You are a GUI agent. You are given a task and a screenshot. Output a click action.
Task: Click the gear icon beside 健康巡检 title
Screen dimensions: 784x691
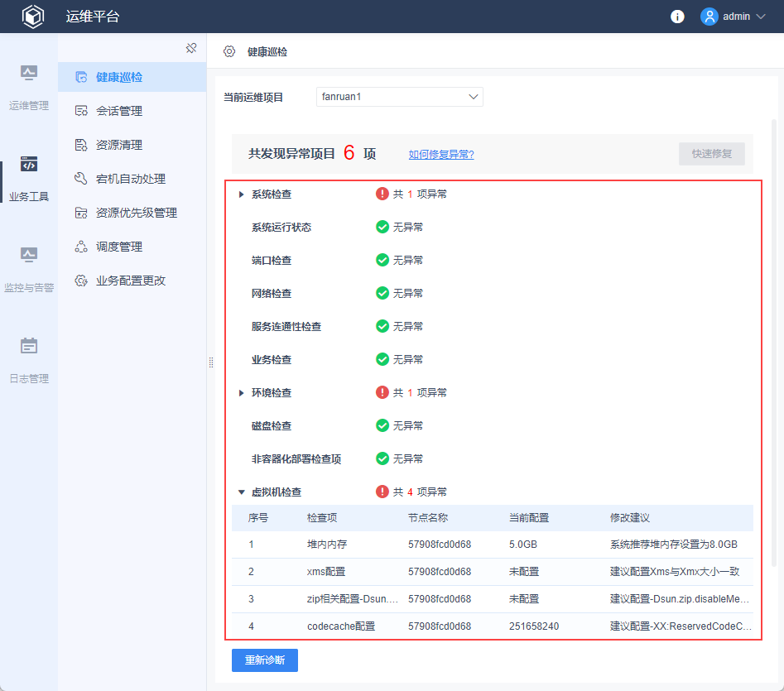pyautogui.click(x=229, y=51)
